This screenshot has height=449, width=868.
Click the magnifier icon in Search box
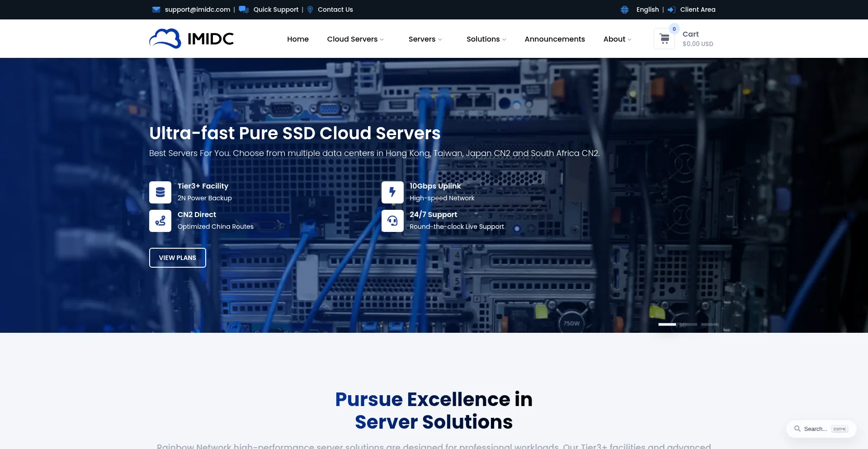pos(797,429)
